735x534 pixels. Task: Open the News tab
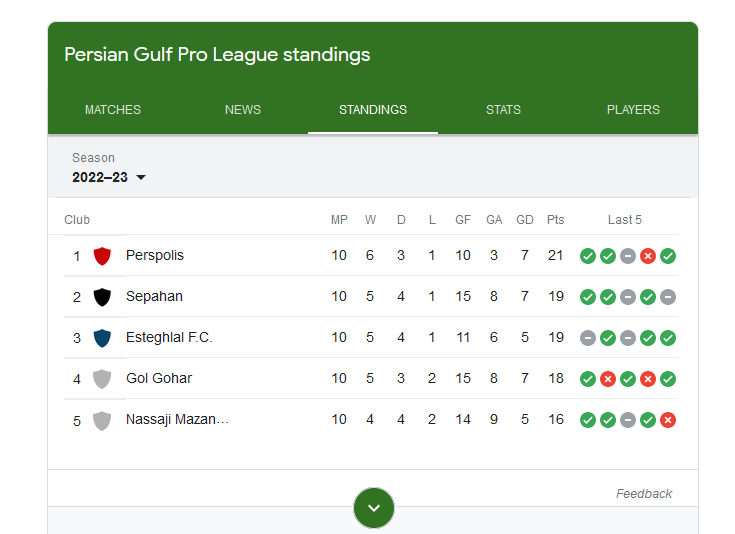coord(243,110)
